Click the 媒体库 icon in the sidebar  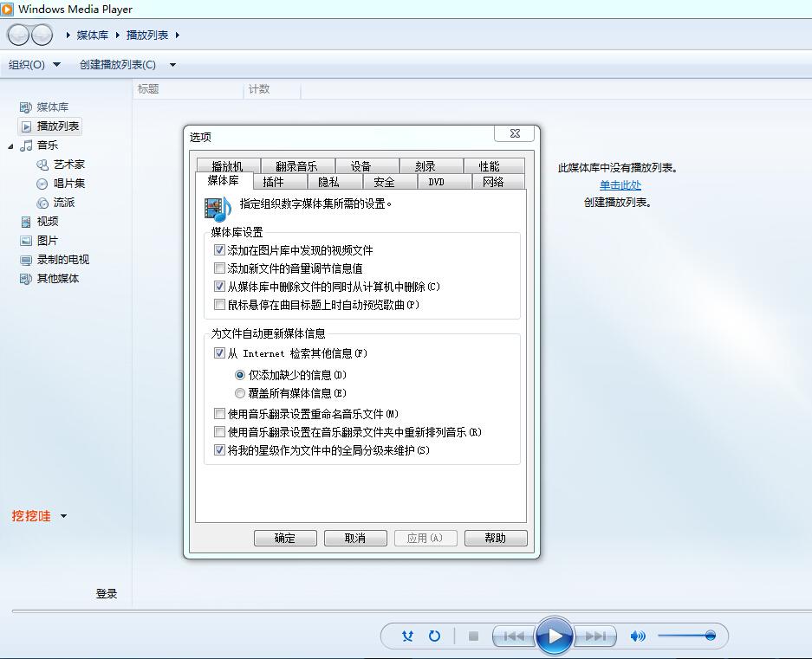coord(25,107)
